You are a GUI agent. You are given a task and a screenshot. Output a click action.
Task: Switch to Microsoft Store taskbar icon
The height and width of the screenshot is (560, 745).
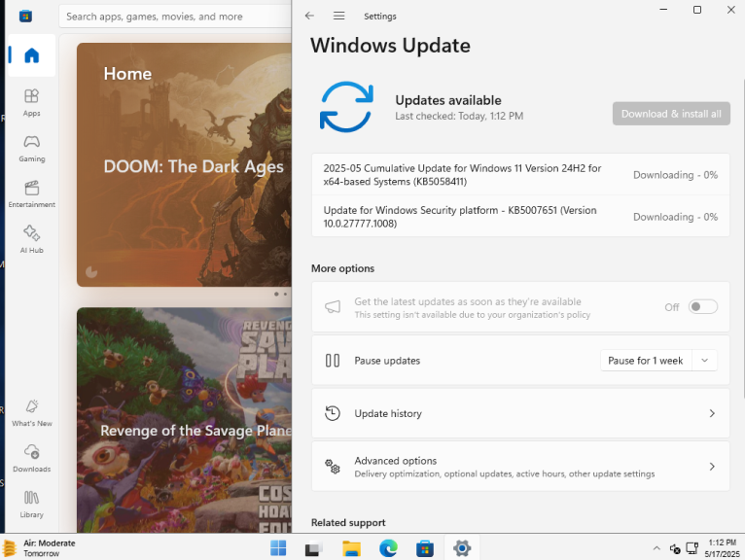[425, 548]
